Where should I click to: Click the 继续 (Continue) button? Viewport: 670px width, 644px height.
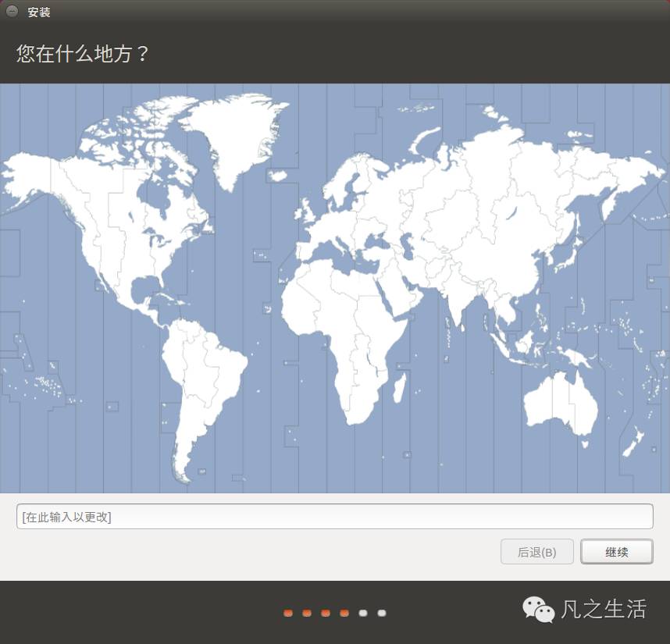tap(616, 552)
